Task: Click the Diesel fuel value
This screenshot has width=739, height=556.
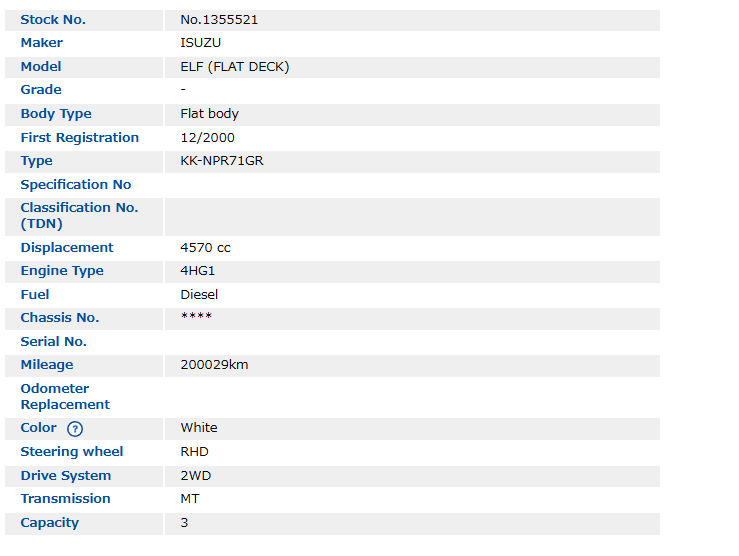Action: click(x=199, y=295)
